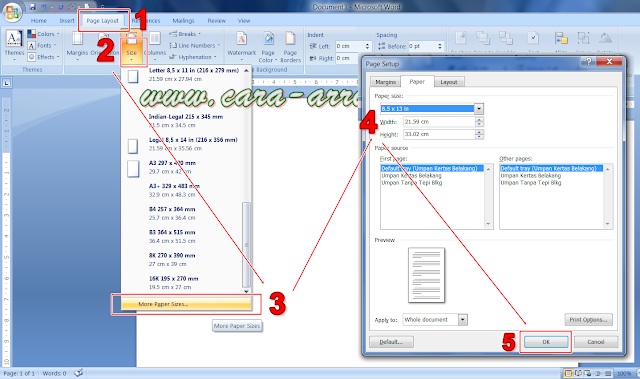Viewport: 640px width, 379px height.
Task: Expand the Paper size combo box arrow
Action: (x=479, y=109)
